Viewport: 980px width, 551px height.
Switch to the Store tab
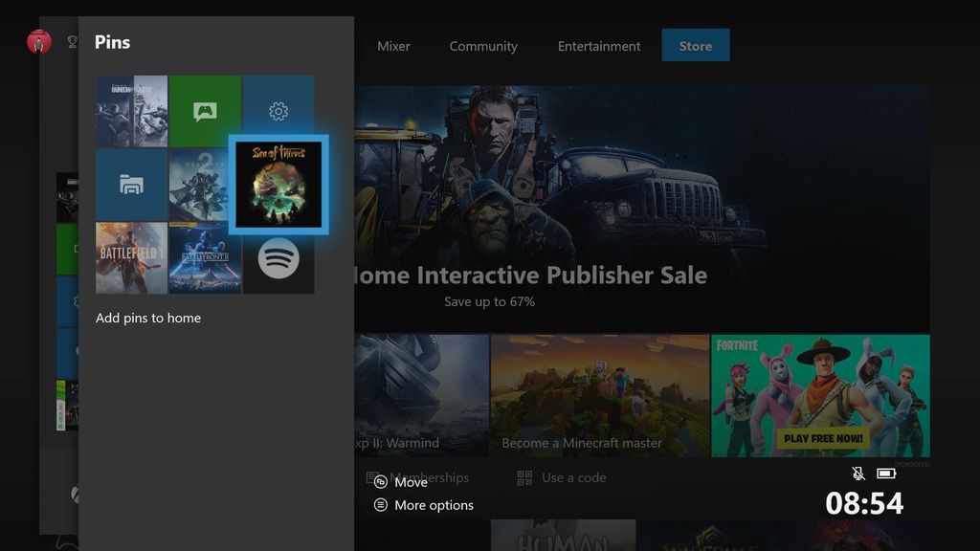tap(696, 45)
